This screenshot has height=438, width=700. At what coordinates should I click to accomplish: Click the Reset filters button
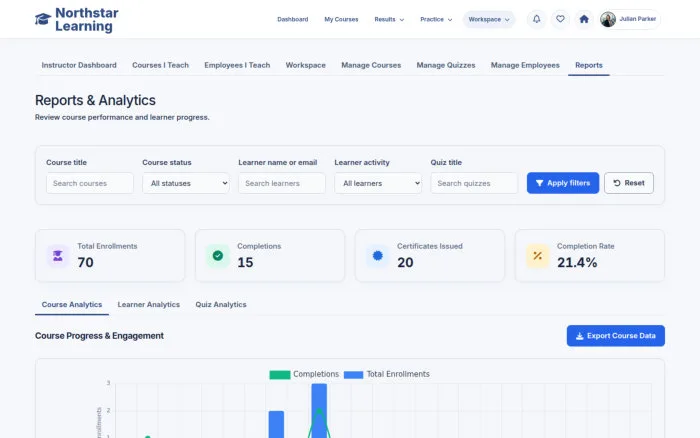(629, 183)
